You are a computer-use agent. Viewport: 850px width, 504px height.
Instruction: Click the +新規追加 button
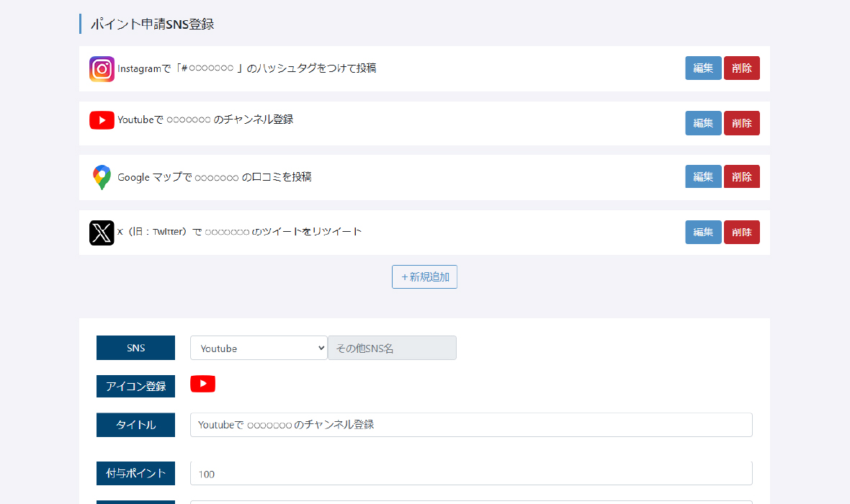[x=424, y=277]
